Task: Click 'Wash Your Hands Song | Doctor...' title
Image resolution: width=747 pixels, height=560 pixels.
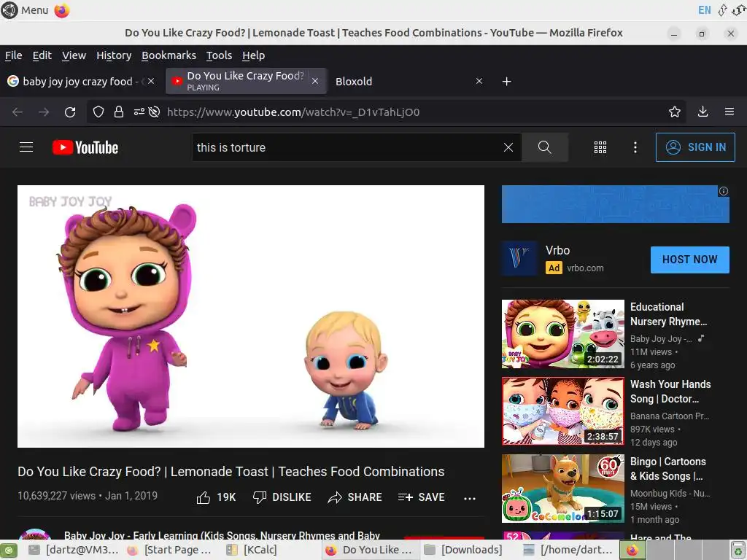Action: coord(670,392)
